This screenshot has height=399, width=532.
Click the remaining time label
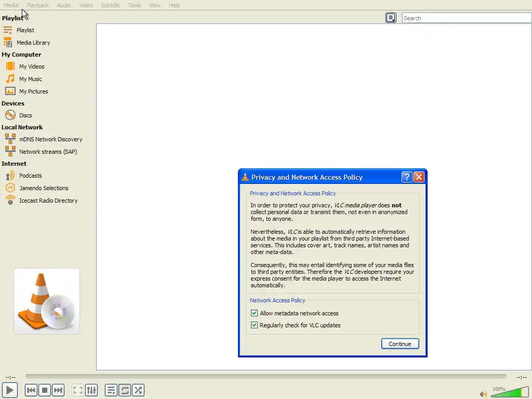pos(522,377)
